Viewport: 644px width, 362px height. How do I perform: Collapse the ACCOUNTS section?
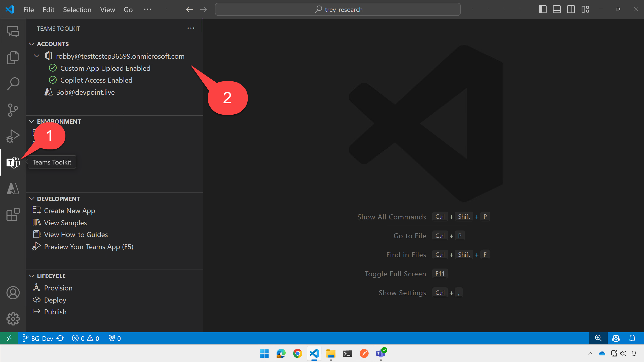(32, 44)
